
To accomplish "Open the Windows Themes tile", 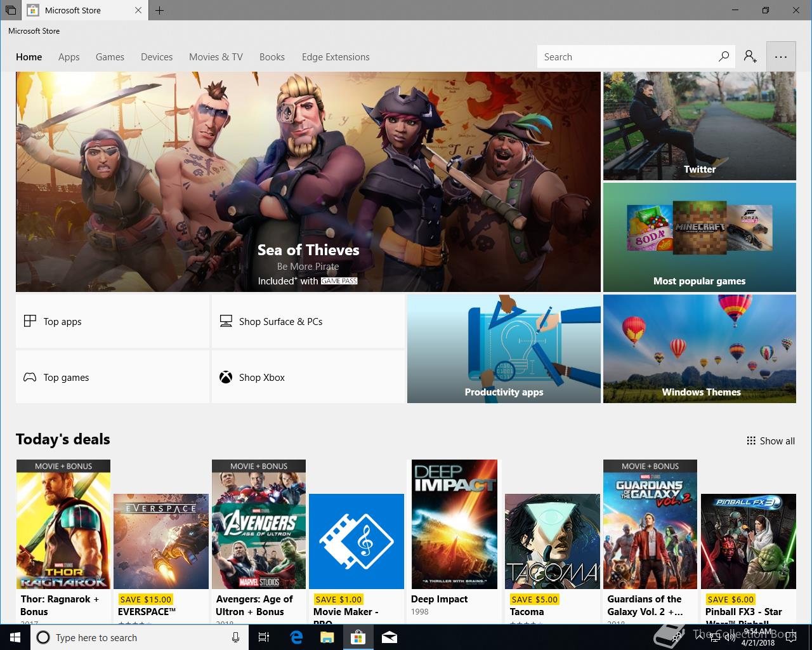I will pyautogui.click(x=699, y=348).
